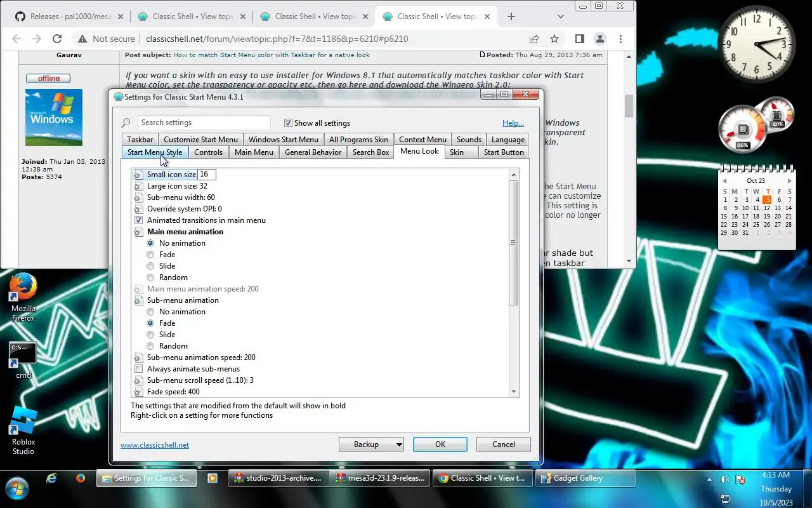Viewport: 812px width, 508px height.
Task: Select main menu No animation radio
Action: (150, 243)
